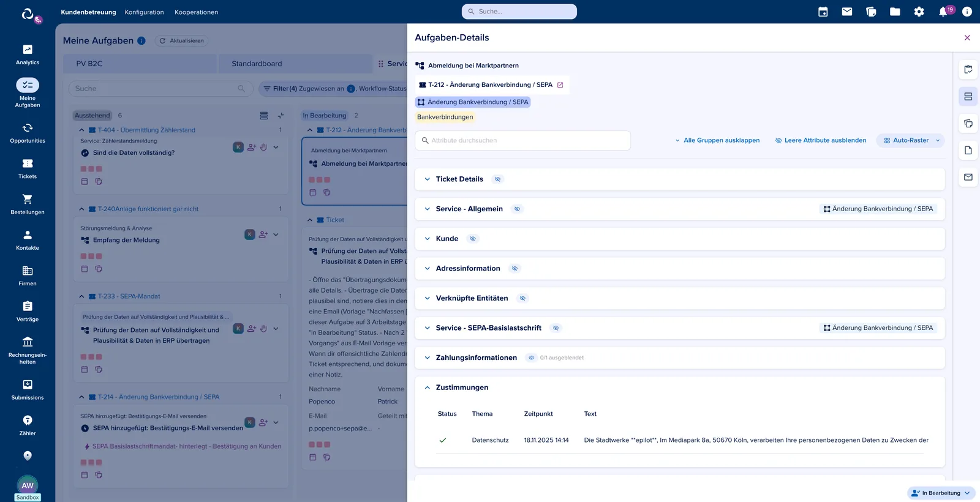Toggle the eye icon beside Adressinformation

coord(515,269)
